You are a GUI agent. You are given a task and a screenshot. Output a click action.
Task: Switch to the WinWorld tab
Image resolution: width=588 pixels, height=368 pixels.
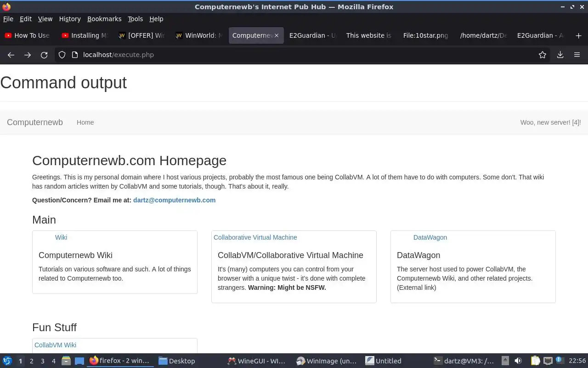pos(198,35)
